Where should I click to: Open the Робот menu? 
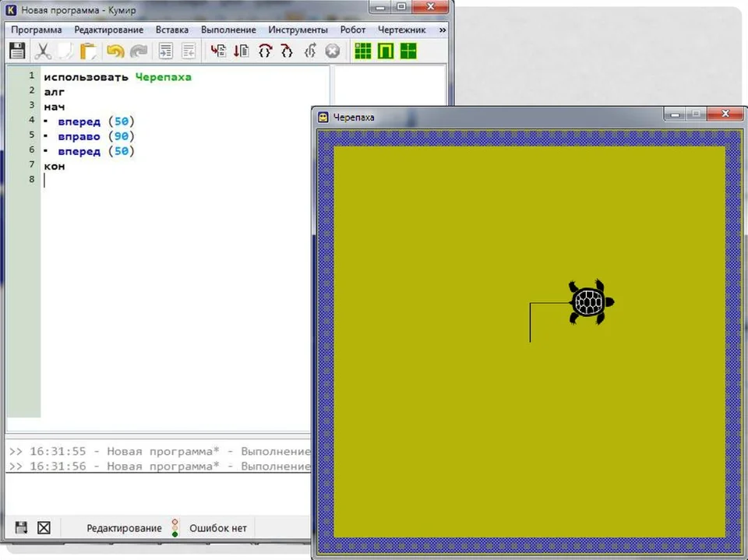(x=352, y=30)
